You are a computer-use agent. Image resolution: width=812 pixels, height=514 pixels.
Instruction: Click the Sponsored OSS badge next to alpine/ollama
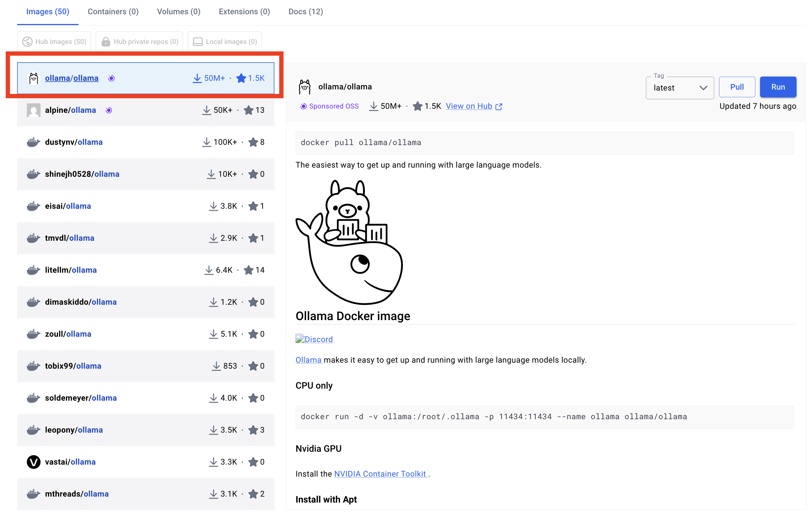click(108, 110)
